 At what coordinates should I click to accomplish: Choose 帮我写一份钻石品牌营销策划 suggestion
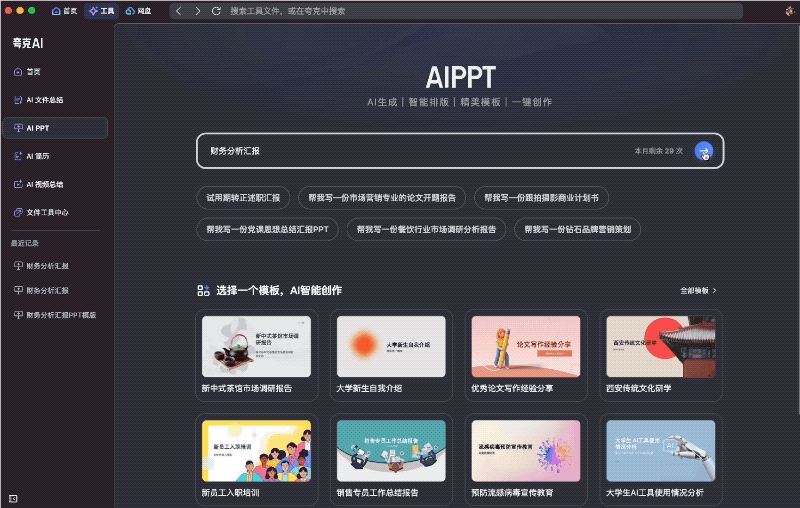(x=578, y=230)
